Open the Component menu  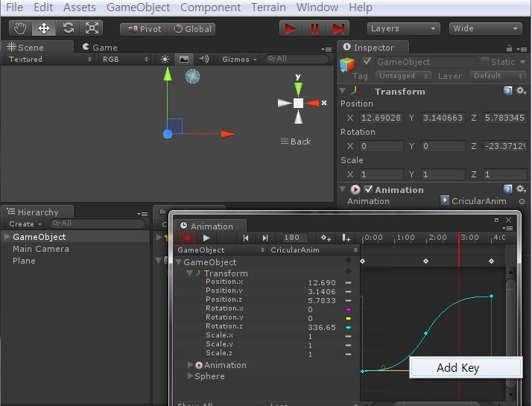click(x=210, y=7)
